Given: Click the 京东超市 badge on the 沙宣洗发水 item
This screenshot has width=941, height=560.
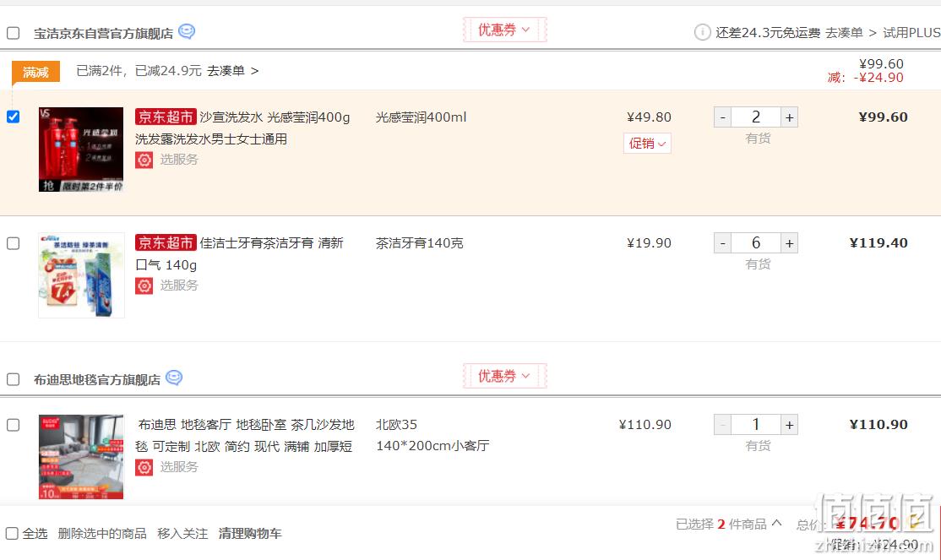Looking at the screenshot, I should (x=166, y=117).
